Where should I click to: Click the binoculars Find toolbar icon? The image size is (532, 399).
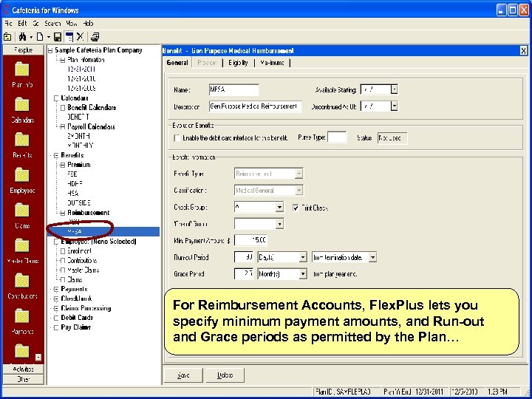coord(22,37)
